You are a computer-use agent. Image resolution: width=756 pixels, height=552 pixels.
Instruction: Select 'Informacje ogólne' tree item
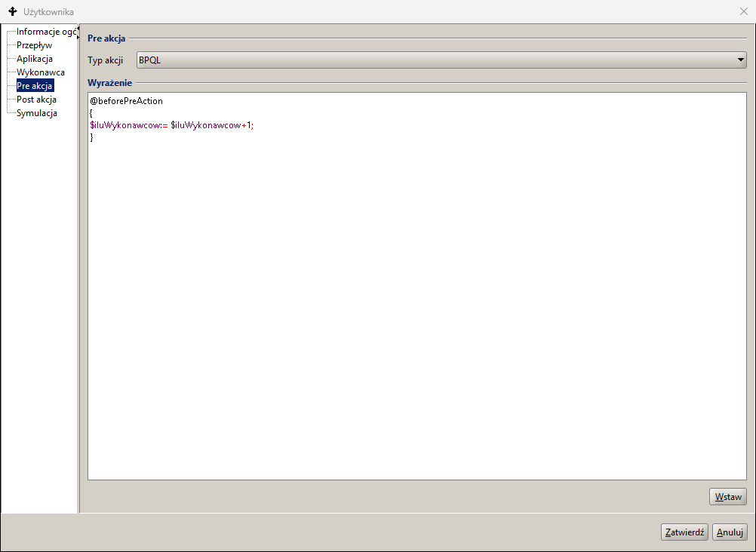point(46,32)
